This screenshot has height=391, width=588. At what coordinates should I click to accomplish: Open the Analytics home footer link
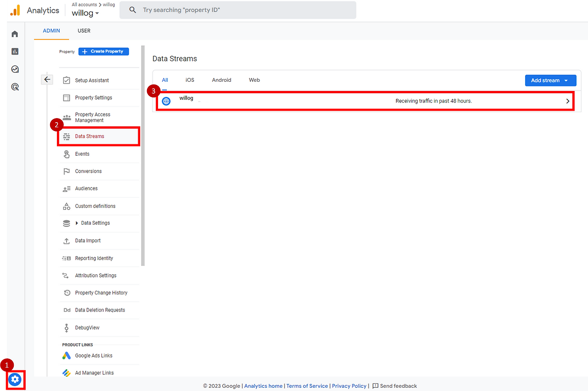coord(263,386)
